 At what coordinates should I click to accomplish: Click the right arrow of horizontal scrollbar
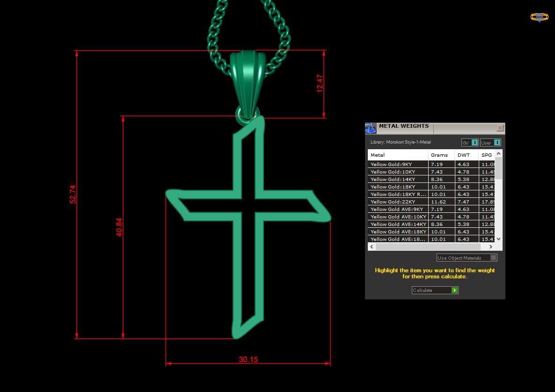click(490, 247)
